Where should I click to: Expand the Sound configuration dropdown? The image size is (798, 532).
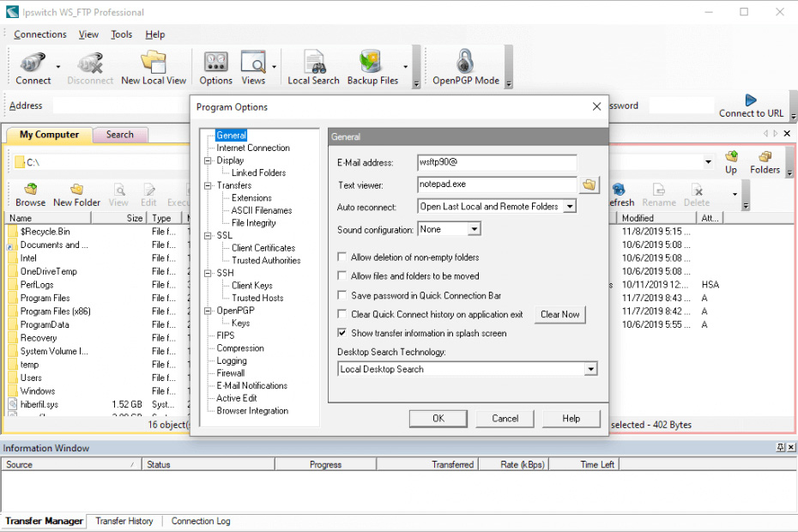pyautogui.click(x=474, y=229)
